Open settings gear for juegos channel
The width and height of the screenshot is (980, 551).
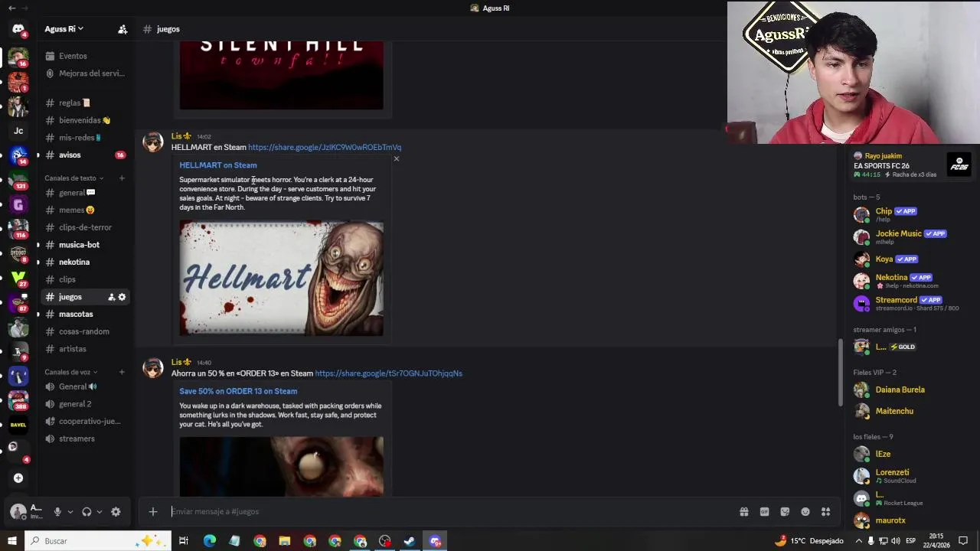click(x=122, y=297)
